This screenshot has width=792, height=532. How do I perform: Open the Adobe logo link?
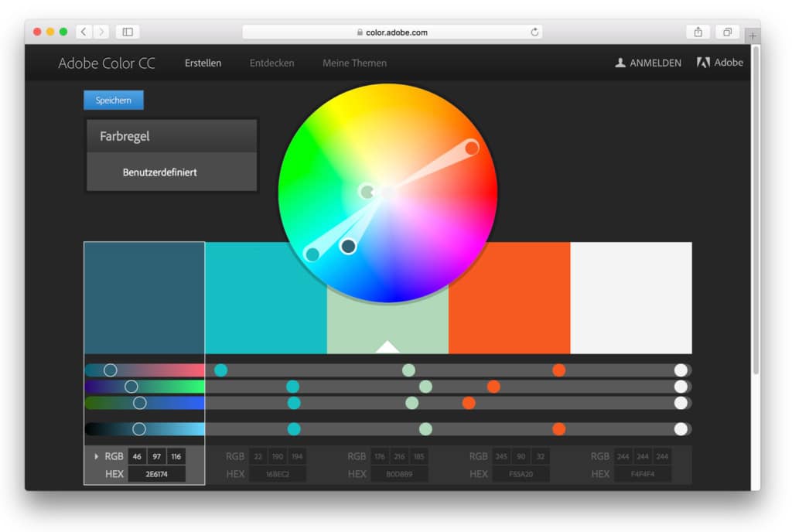coord(720,63)
